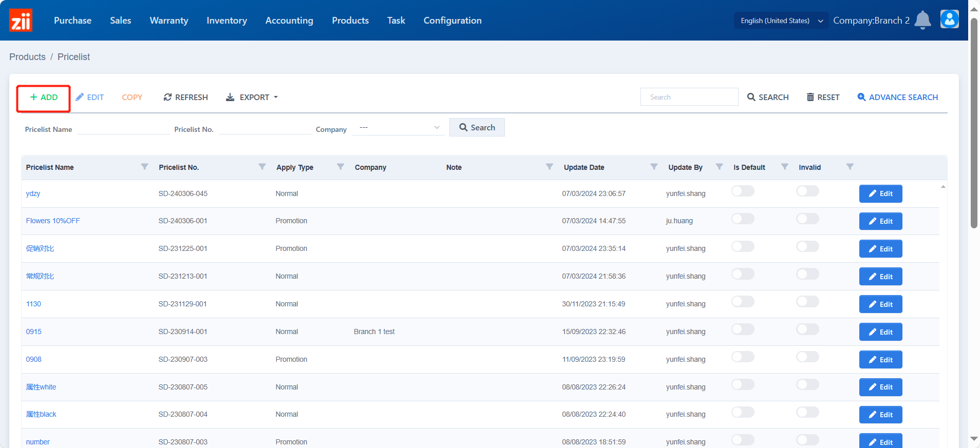Focus the top Search input field
This screenshot has width=980, height=448.
[689, 97]
